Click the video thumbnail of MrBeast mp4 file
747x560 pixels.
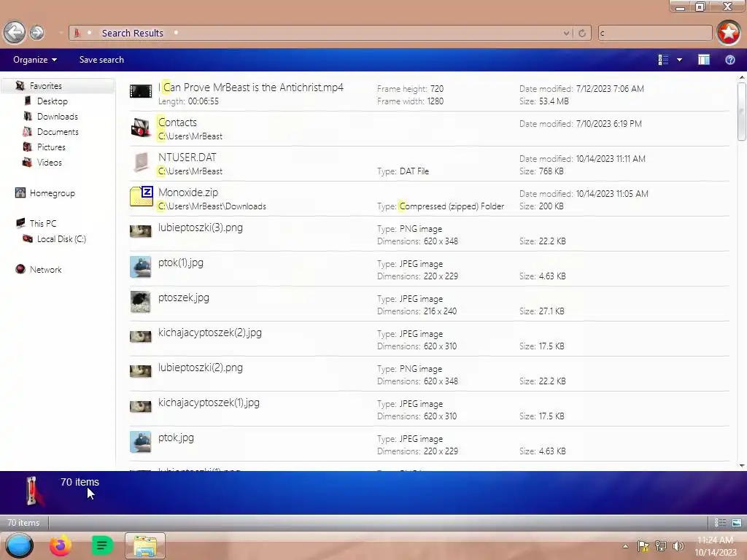click(141, 91)
